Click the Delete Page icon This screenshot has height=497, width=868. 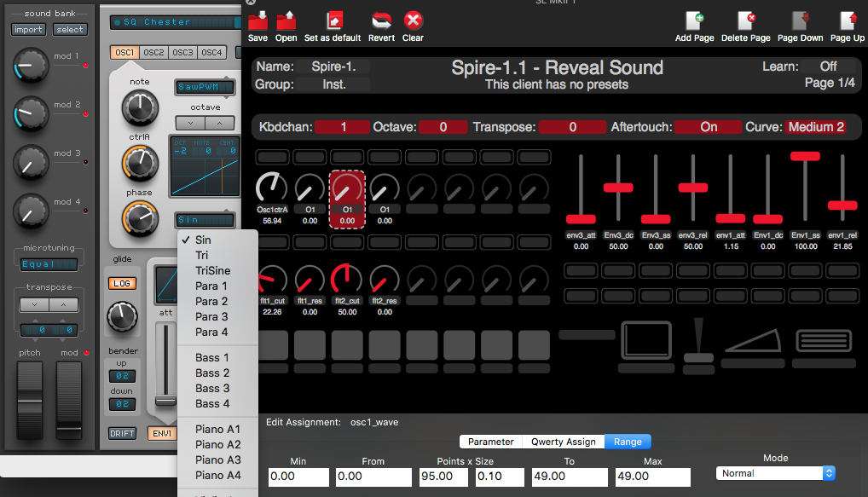[x=746, y=20]
